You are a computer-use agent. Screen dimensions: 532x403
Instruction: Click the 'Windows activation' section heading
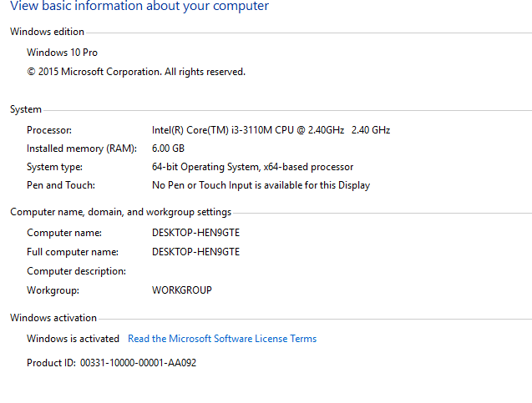point(53,318)
